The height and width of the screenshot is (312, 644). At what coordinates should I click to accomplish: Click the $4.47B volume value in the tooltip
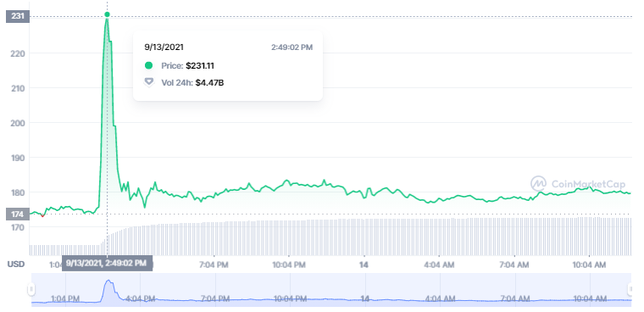[209, 82]
